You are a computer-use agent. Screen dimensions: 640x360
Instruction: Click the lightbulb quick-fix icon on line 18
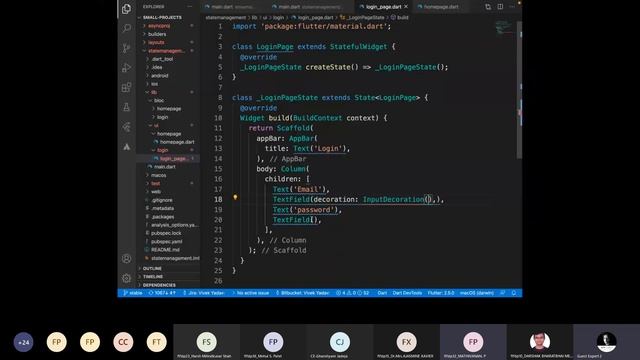click(x=235, y=198)
